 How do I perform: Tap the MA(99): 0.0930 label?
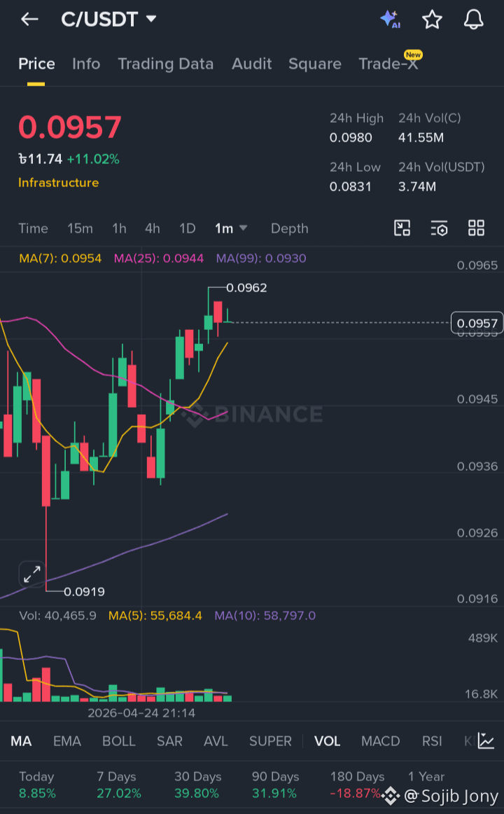point(261,258)
